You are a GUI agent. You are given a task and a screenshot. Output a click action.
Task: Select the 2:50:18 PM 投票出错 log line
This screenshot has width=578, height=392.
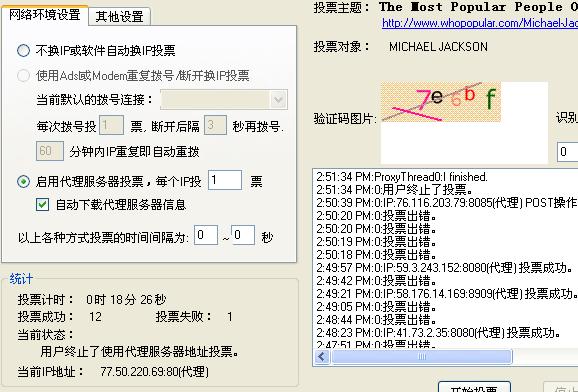[x=376, y=254]
